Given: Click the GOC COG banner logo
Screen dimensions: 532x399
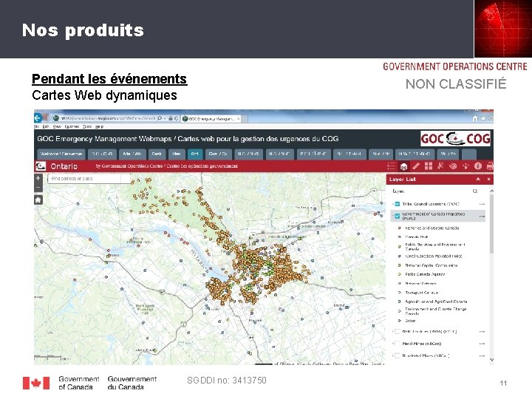Looking at the screenshot, I should (x=456, y=139).
